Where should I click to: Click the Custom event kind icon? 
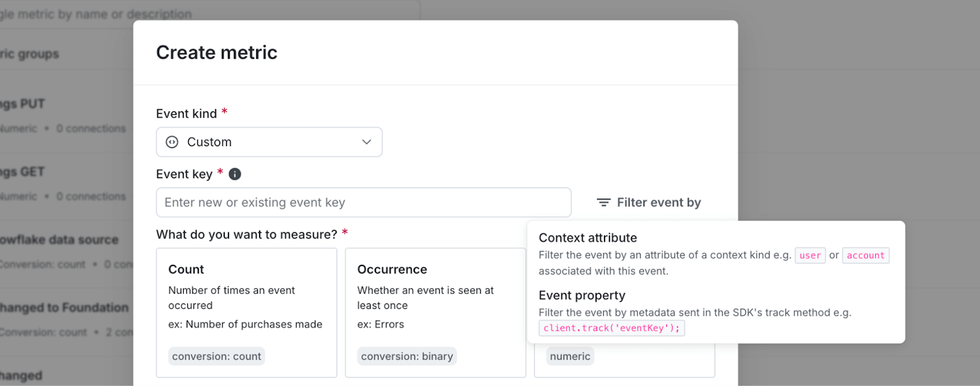(x=172, y=142)
